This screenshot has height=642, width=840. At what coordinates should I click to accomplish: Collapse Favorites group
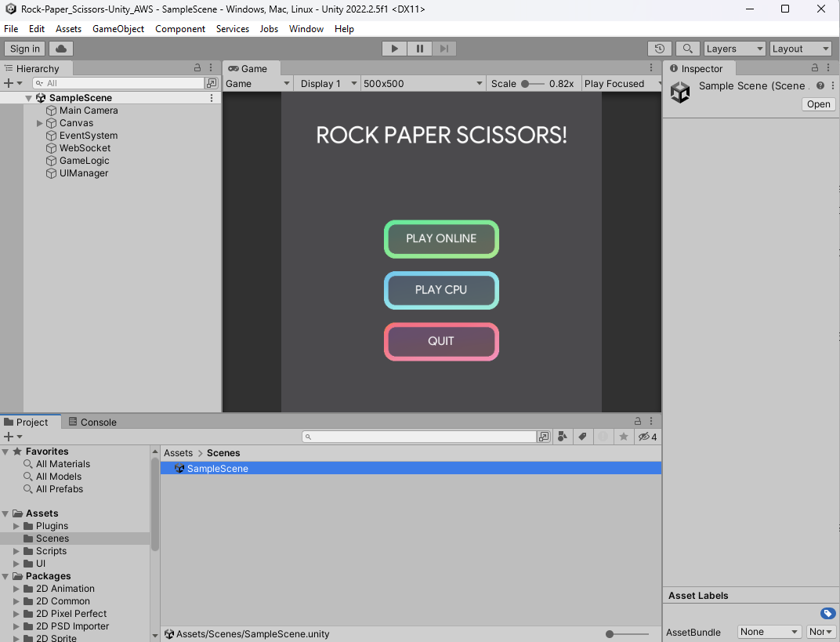[x=5, y=452]
